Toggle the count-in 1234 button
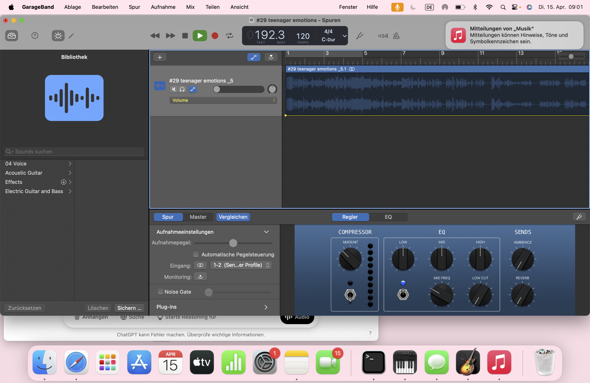 click(x=383, y=36)
